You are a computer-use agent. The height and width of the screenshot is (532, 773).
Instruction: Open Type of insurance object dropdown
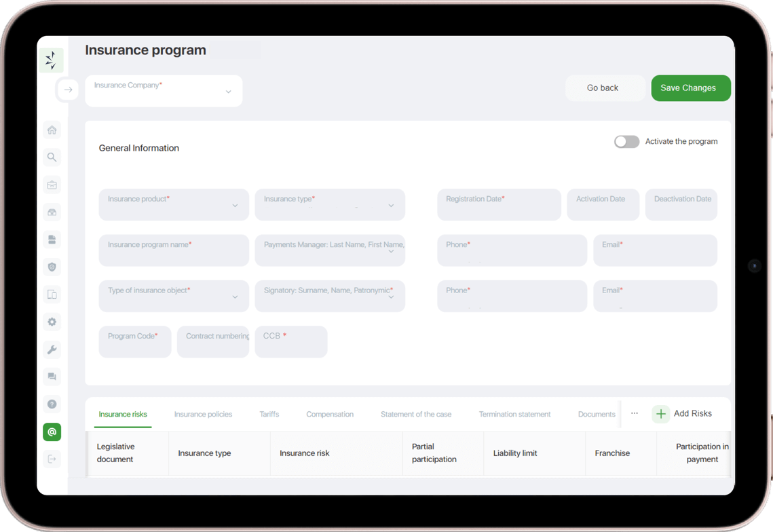point(174,296)
